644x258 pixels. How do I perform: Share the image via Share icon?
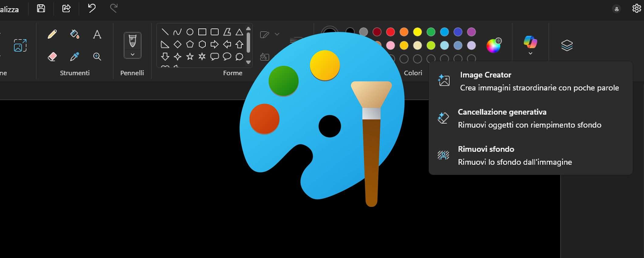[x=66, y=9]
